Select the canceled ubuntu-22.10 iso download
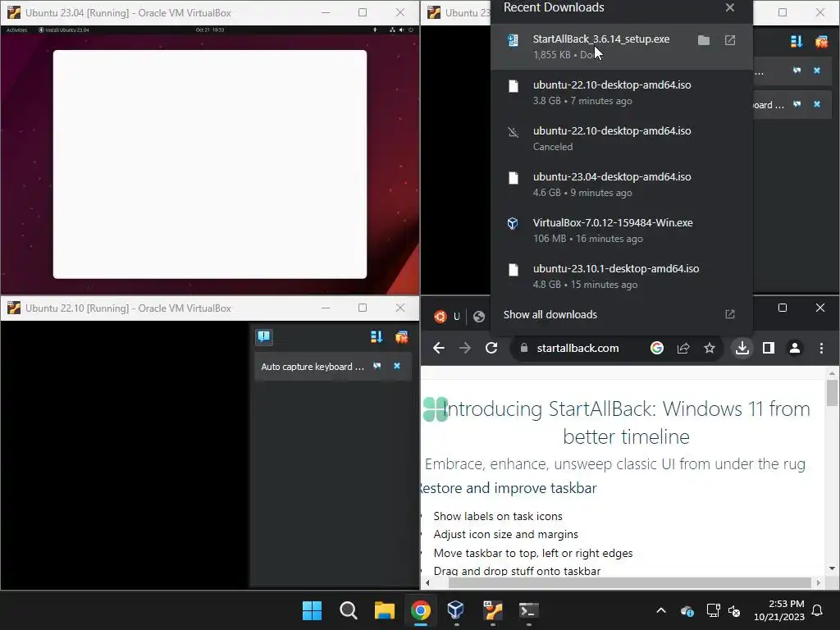This screenshot has height=630, width=840. click(x=622, y=139)
